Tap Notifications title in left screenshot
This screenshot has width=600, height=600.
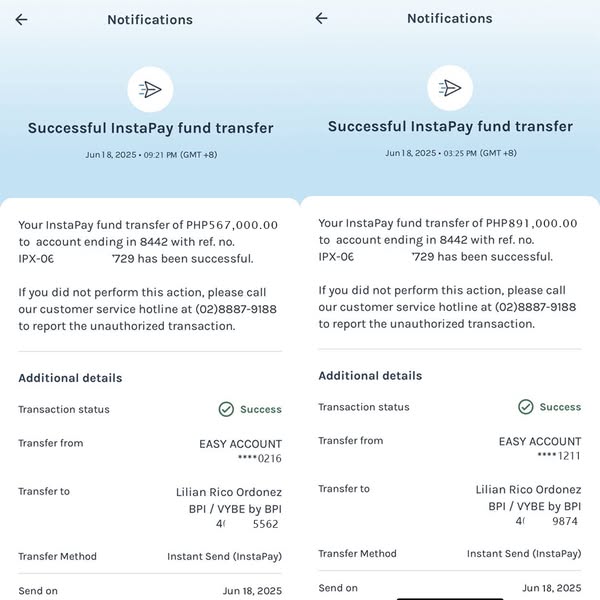pyautogui.click(x=150, y=20)
